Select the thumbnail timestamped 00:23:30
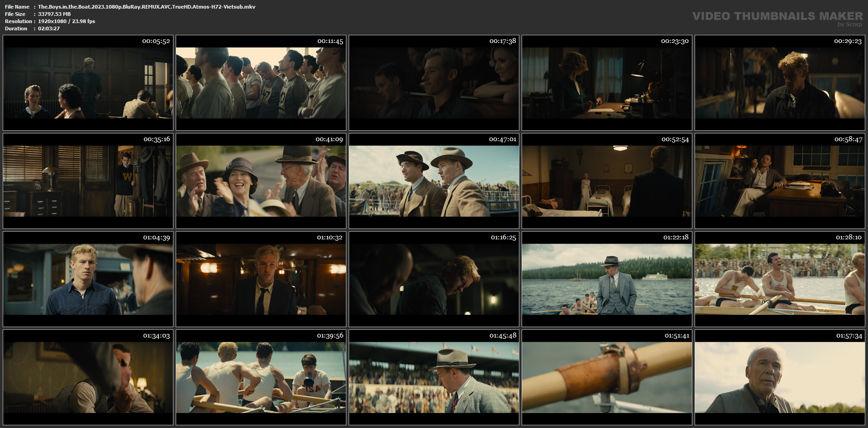Viewport: 868px width, 428px height. pos(607,83)
